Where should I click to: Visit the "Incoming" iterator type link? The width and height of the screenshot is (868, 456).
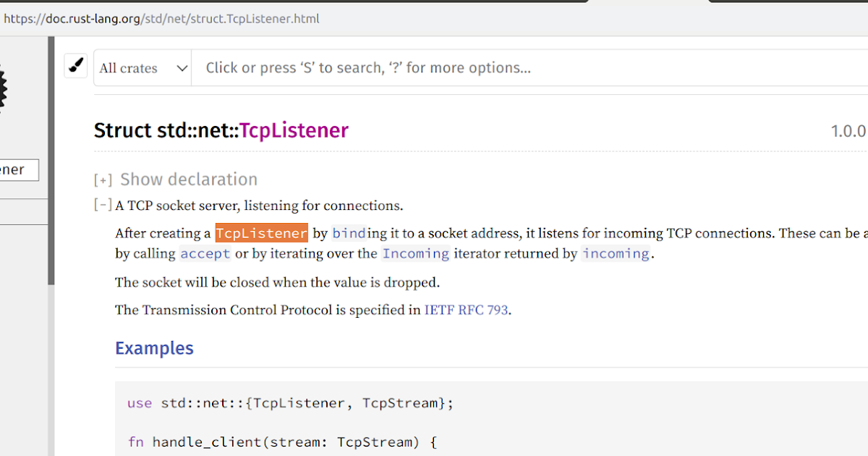415,253
